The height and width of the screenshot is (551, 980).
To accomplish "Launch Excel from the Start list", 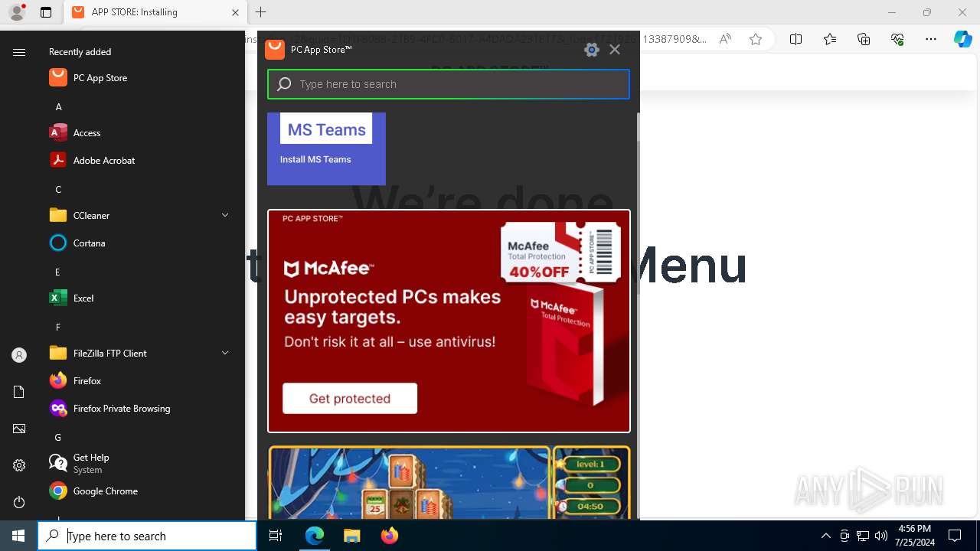I will 141,298.
